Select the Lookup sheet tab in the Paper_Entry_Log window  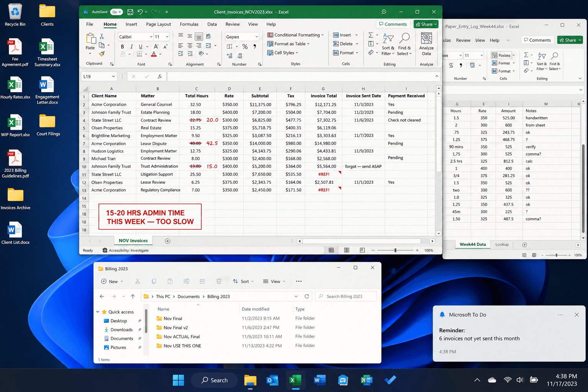(x=502, y=244)
